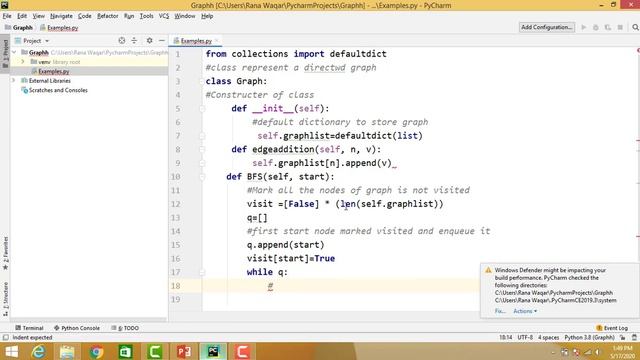
Task: Toggle the 1: Project side tab
Action: pos(5,53)
